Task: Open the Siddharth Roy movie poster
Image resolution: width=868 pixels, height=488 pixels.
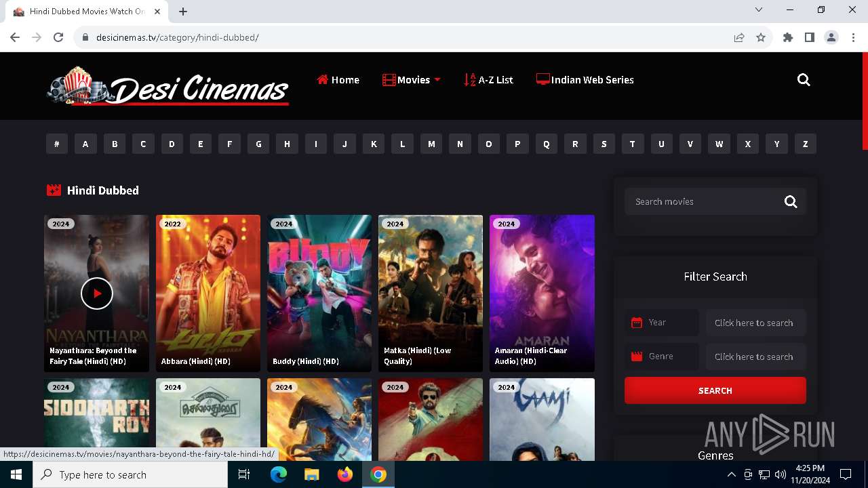Action: 96,420
